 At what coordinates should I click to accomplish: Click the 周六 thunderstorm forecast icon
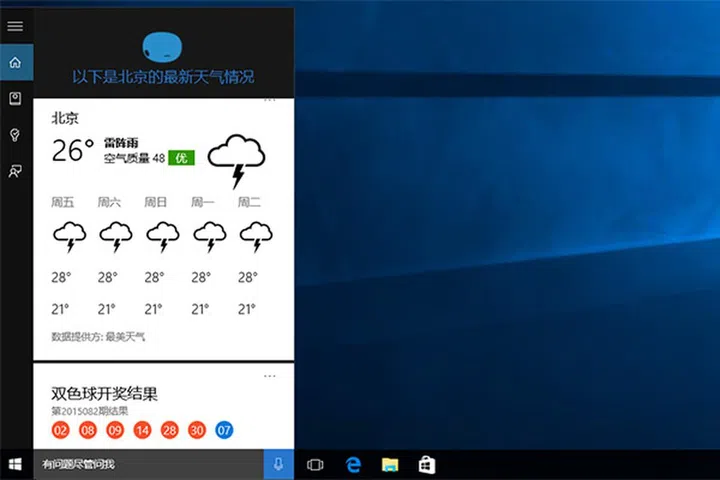(116, 237)
